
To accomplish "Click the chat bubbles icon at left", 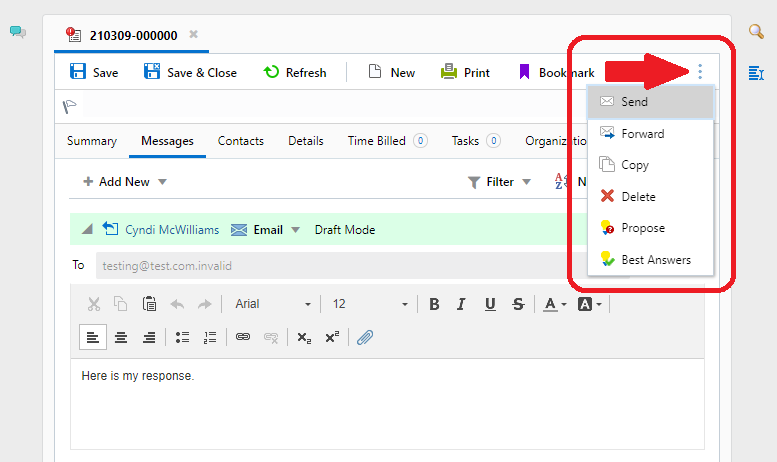I will pos(18,32).
